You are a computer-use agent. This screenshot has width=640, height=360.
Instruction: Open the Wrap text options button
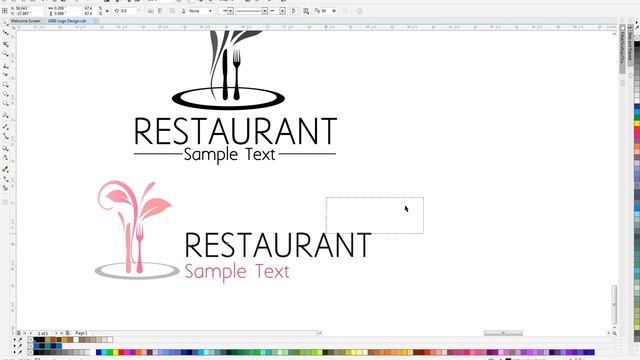coord(306,11)
